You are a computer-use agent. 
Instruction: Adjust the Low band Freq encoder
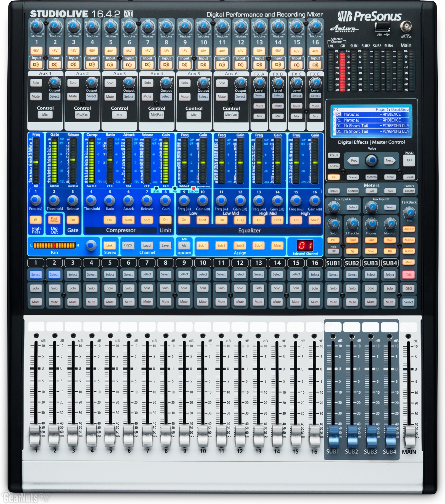coord(184,200)
